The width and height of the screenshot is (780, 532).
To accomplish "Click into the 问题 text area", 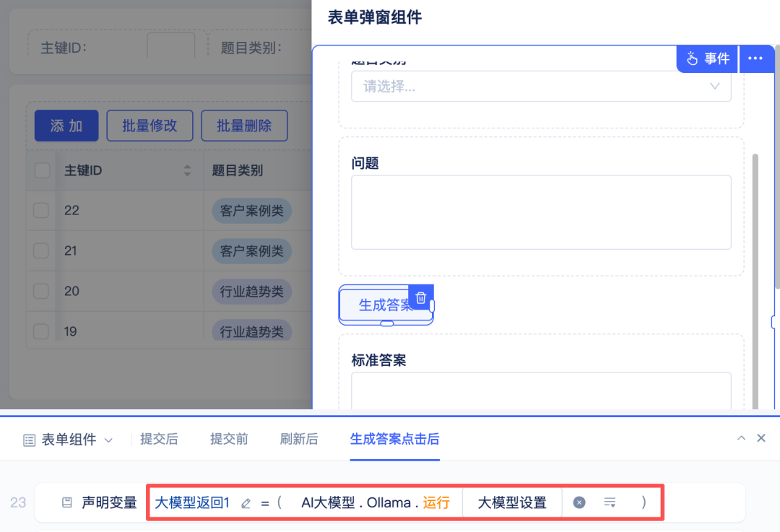I will (x=540, y=212).
